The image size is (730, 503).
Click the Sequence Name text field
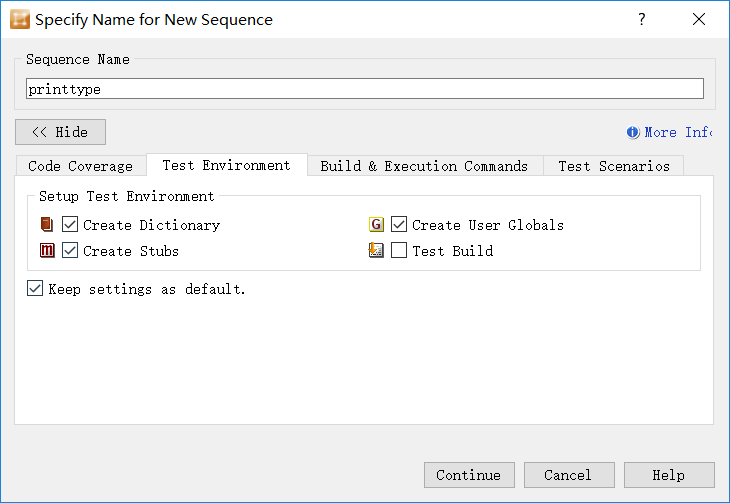point(364,89)
